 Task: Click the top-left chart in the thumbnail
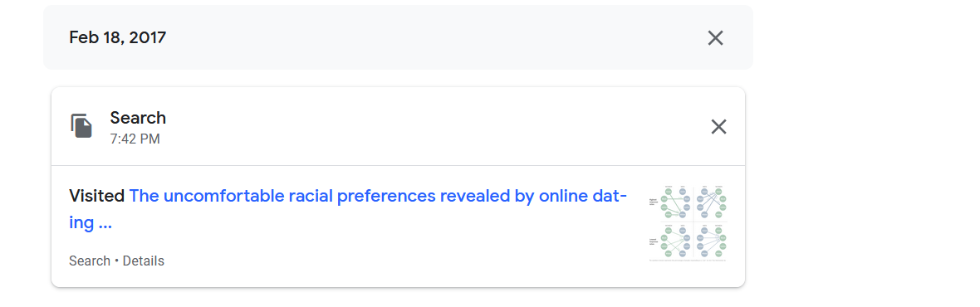[x=670, y=202]
